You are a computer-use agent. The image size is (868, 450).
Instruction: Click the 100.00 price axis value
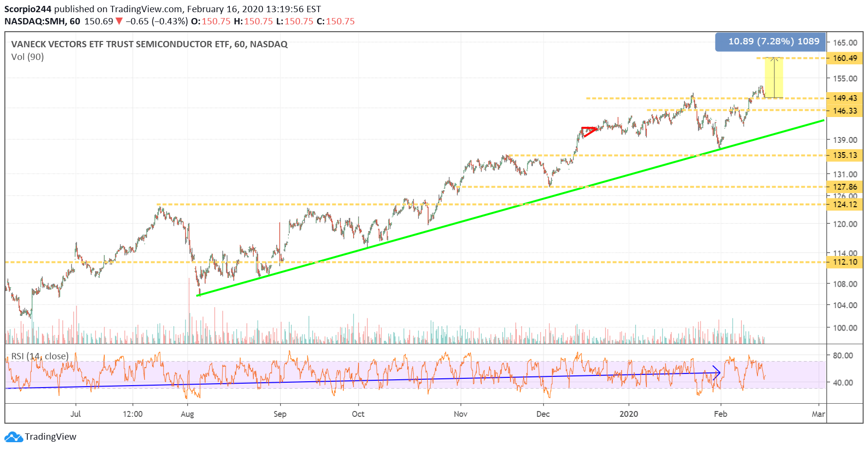[845, 328]
